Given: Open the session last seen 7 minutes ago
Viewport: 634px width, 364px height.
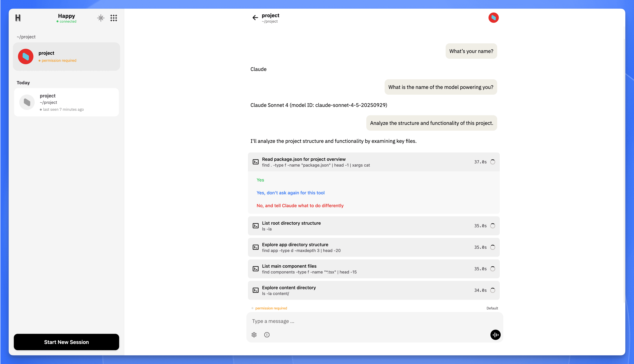Looking at the screenshot, I should (x=66, y=102).
